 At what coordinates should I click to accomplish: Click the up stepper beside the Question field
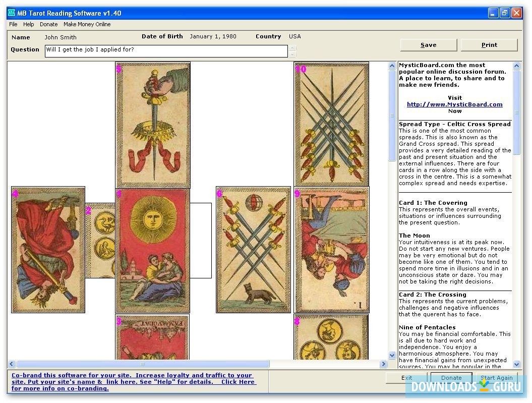pyautogui.click(x=293, y=48)
